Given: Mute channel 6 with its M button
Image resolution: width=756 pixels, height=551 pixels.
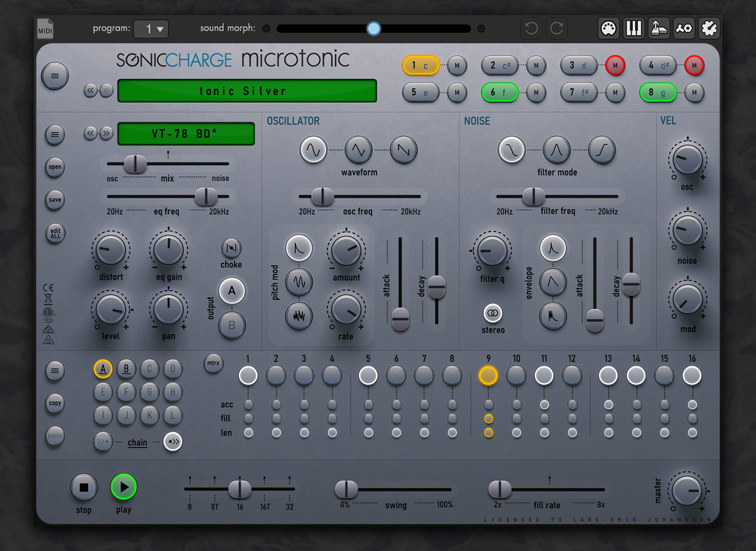Looking at the screenshot, I should pyautogui.click(x=536, y=92).
